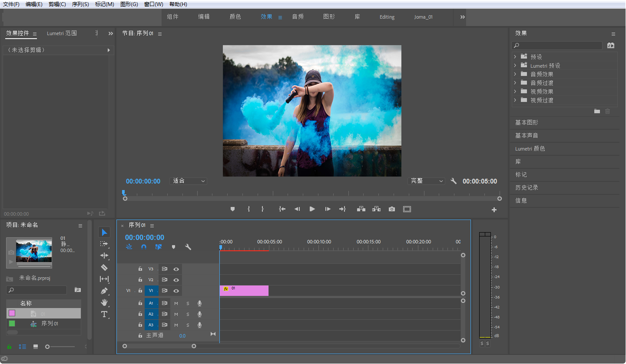Toggle timeline Snap magnet icon
626x364 pixels.
click(x=144, y=247)
